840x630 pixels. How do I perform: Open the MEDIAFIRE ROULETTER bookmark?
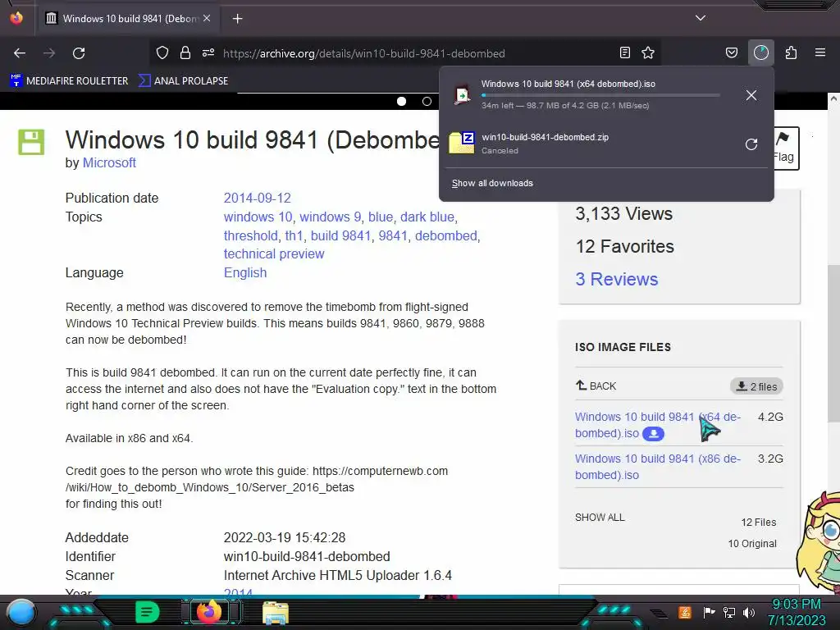tap(69, 81)
